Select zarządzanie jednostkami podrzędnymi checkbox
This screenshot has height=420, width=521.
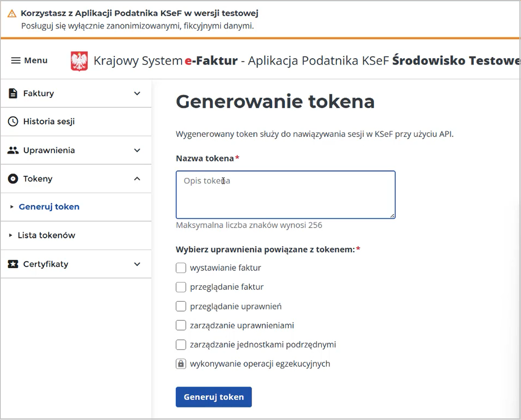point(181,345)
